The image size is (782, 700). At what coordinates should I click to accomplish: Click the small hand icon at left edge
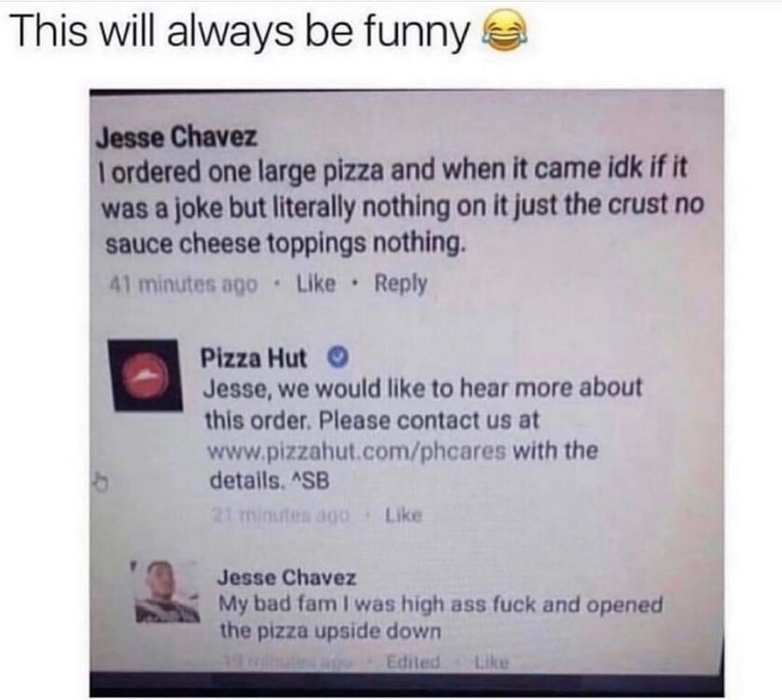tap(100, 483)
